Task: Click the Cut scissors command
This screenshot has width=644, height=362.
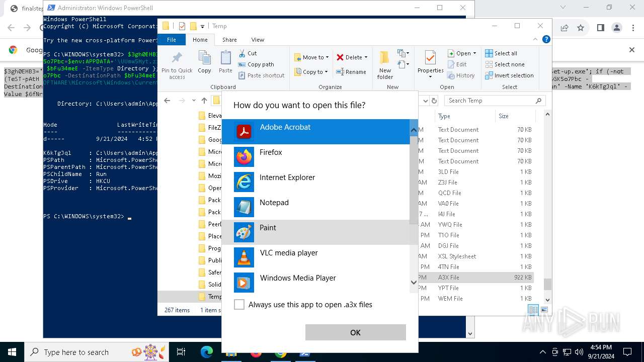Action: pos(248,53)
